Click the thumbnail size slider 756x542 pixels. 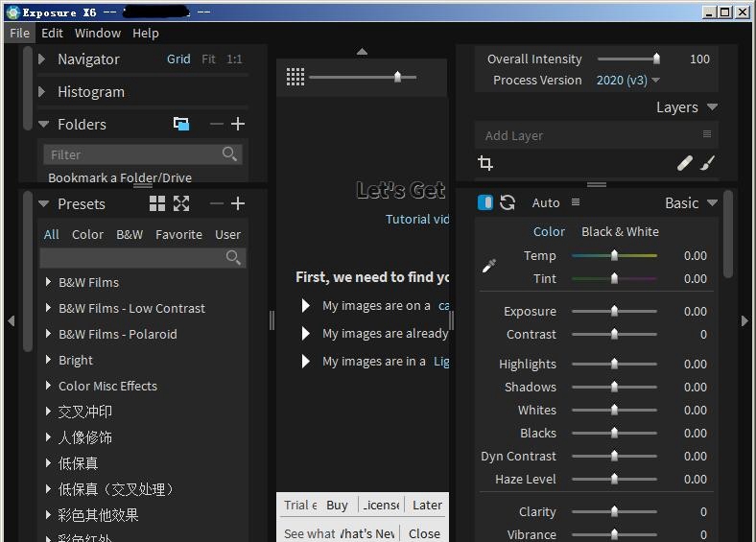tap(363, 77)
